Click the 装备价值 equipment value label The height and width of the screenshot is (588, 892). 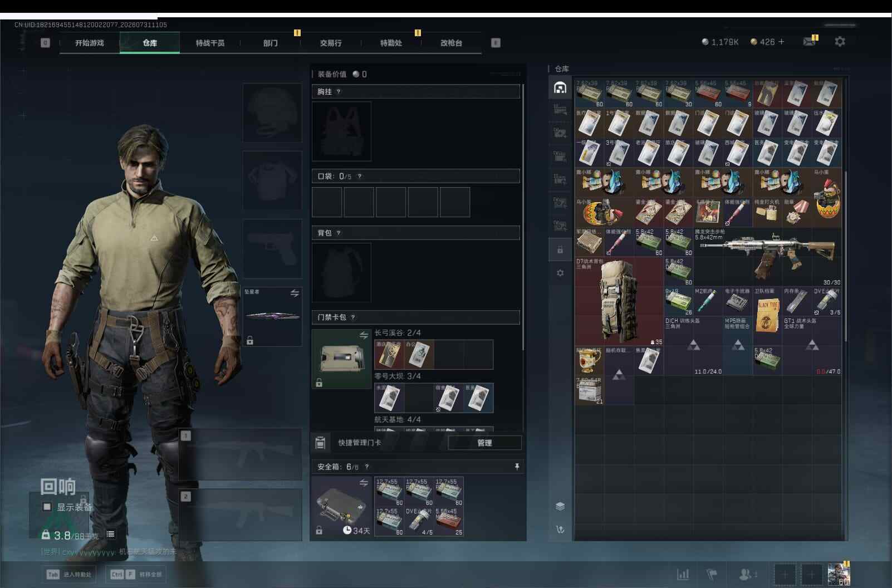pos(332,75)
